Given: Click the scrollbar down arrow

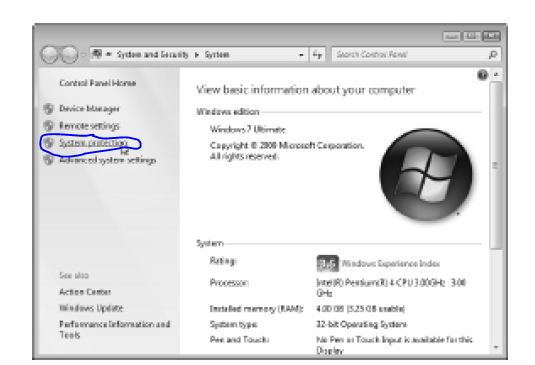Looking at the screenshot, I should click(496, 347).
